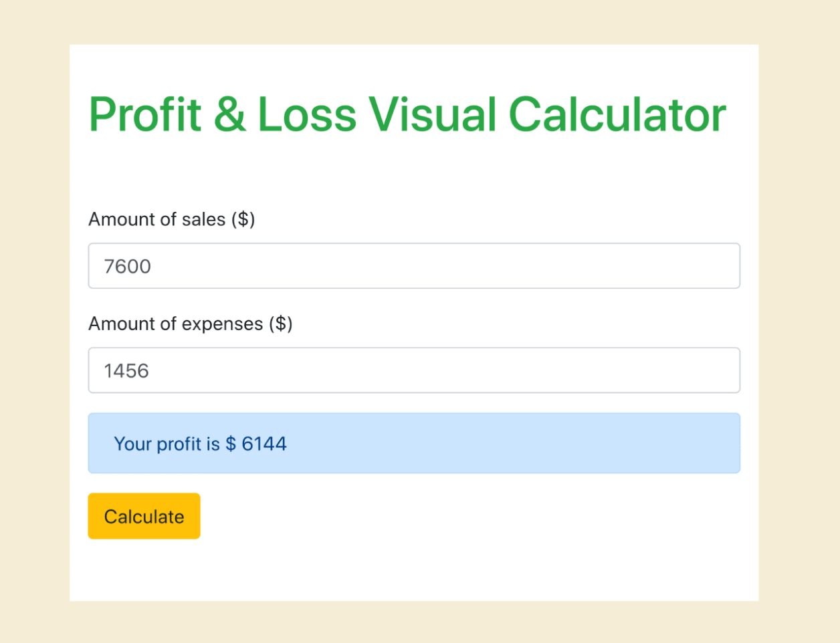This screenshot has width=840, height=643.
Task: Click the word "Visual" in the heading
Action: pyautogui.click(x=433, y=115)
